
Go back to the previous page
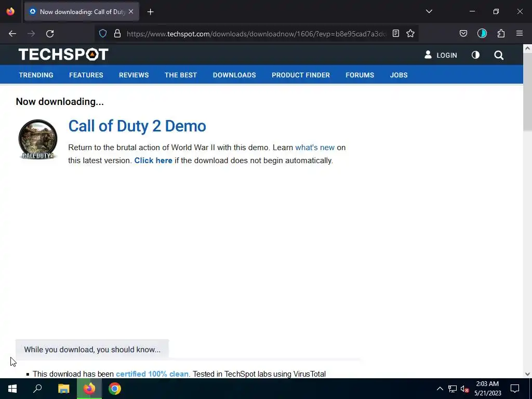[12, 34]
